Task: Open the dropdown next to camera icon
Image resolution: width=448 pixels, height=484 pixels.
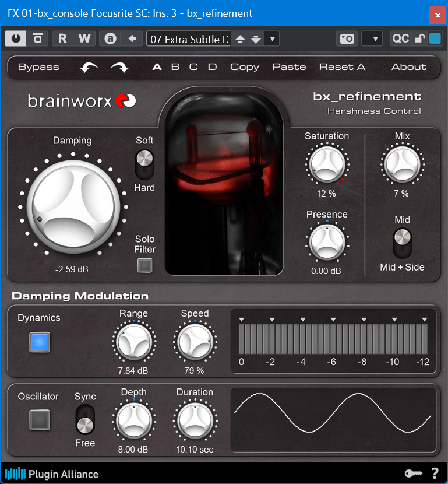Action: pyautogui.click(x=372, y=39)
